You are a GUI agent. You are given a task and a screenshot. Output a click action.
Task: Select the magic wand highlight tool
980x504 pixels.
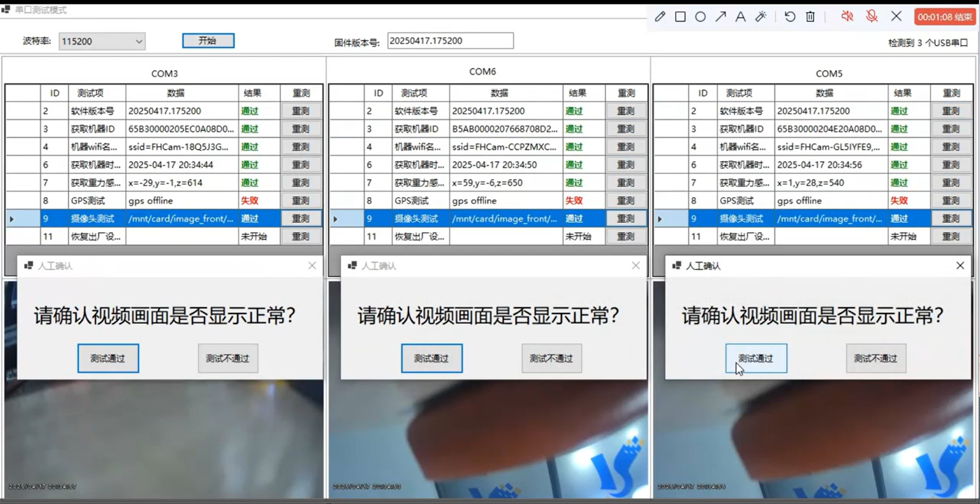tap(761, 17)
